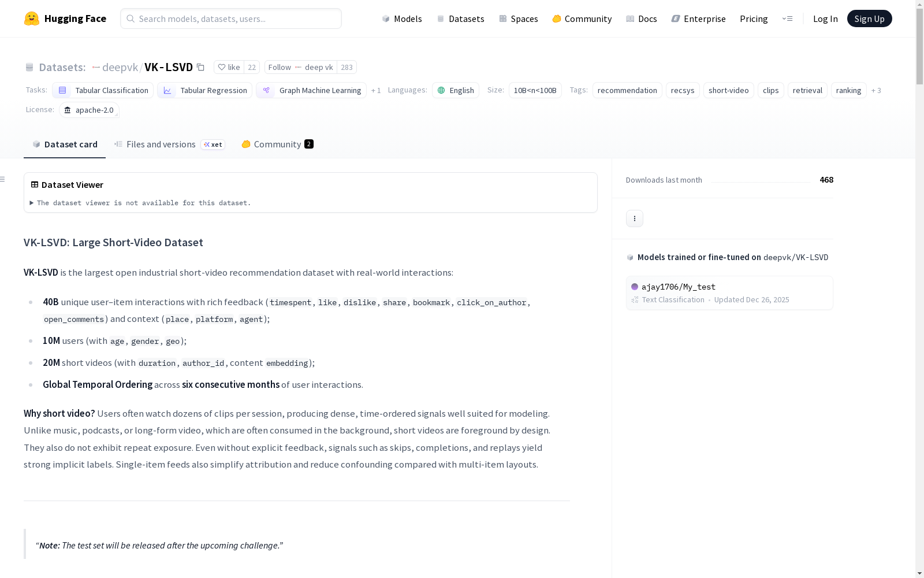Show one more task tag
This screenshot has height=578, width=924.
point(376,90)
